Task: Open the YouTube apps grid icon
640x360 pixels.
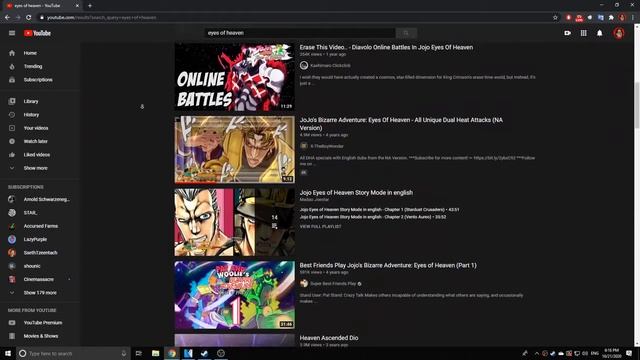Action: pos(584,33)
